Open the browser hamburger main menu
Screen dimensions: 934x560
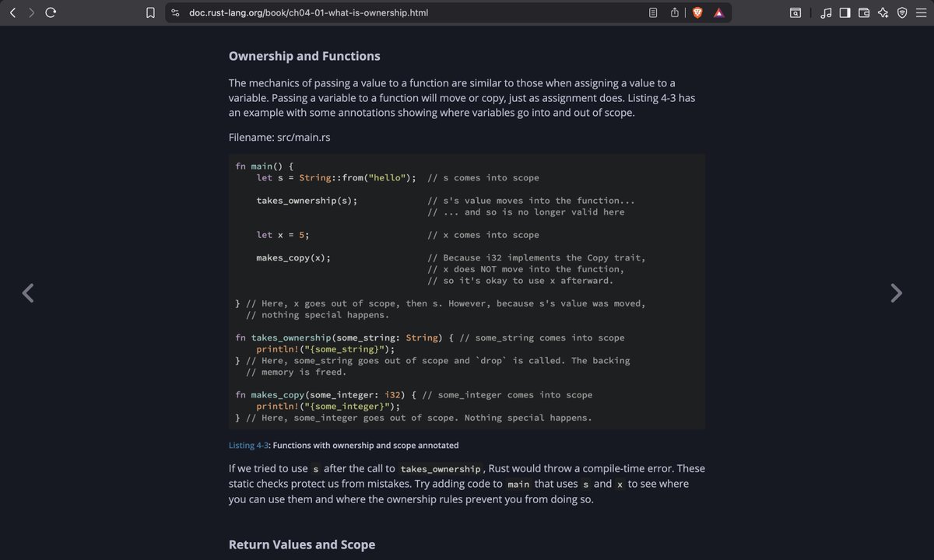pyautogui.click(x=921, y=12)
